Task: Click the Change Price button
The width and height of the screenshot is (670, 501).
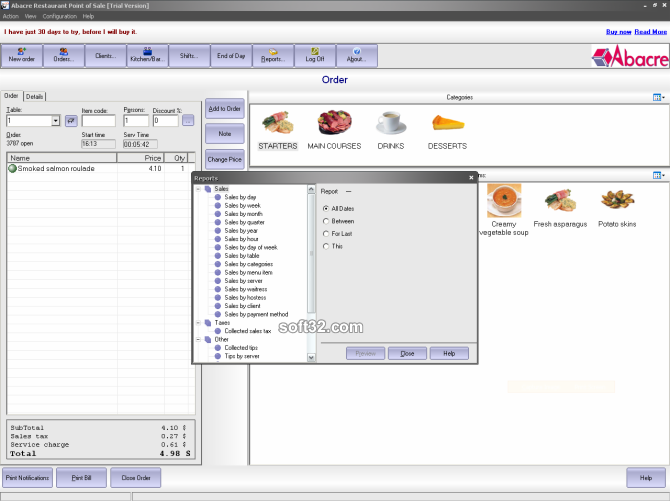Action: 225,159
